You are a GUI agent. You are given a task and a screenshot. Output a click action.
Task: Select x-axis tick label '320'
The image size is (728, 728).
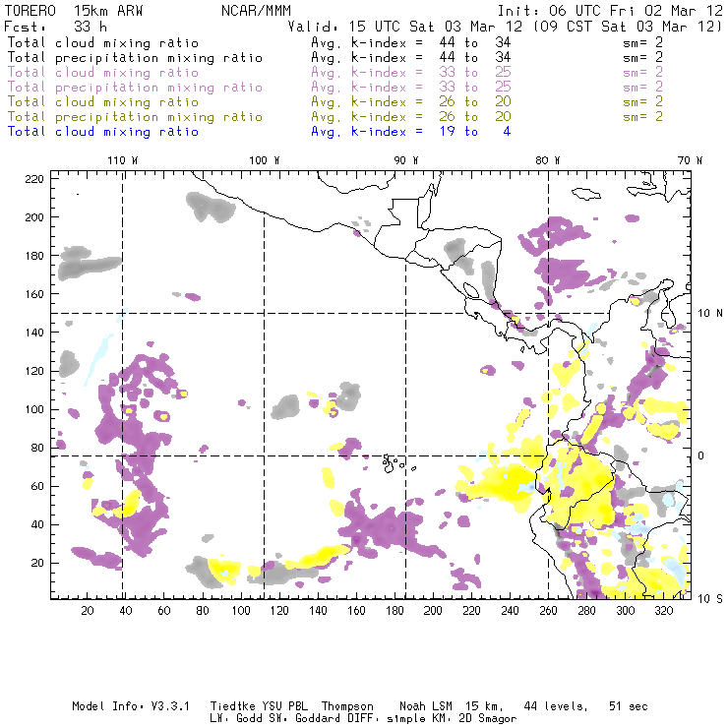pos(664,611)
